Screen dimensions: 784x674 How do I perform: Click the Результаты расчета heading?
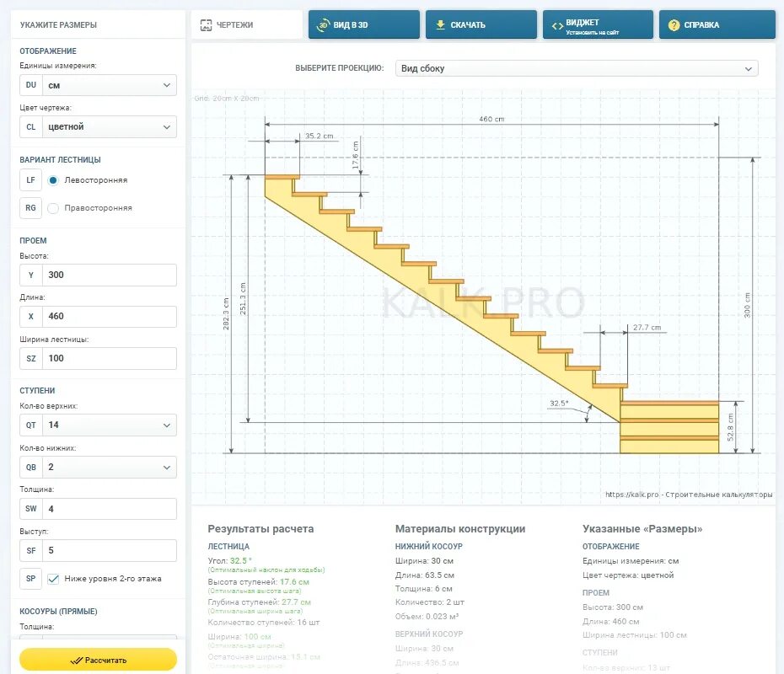pyautogui.click(x=260, y=528)
